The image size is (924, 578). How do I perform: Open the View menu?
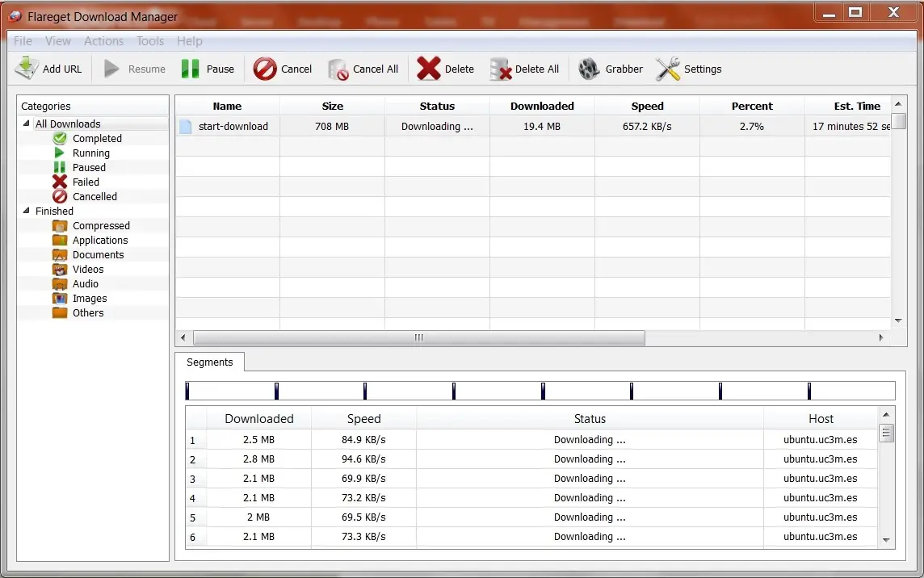tap(58, 40)
